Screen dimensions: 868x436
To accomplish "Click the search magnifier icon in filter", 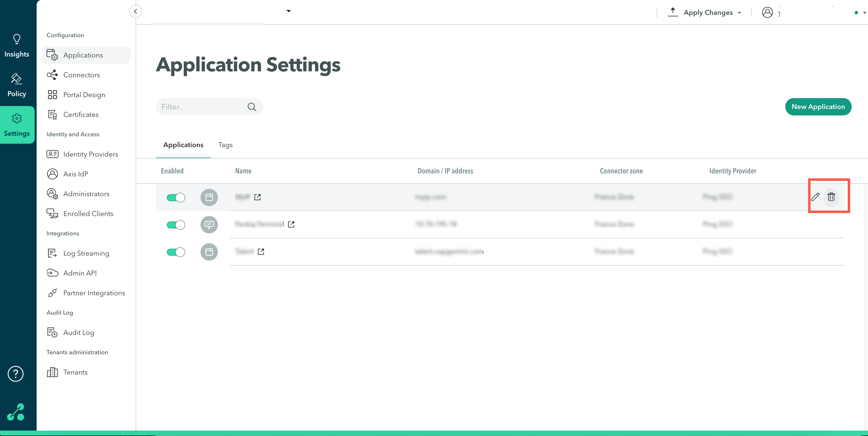I will [252, 107].
